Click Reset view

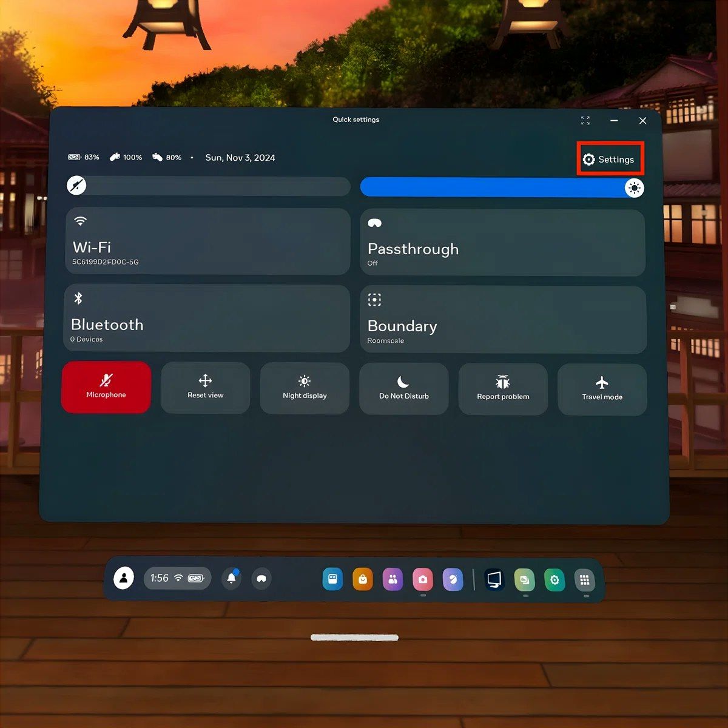(x=205, y=388)
